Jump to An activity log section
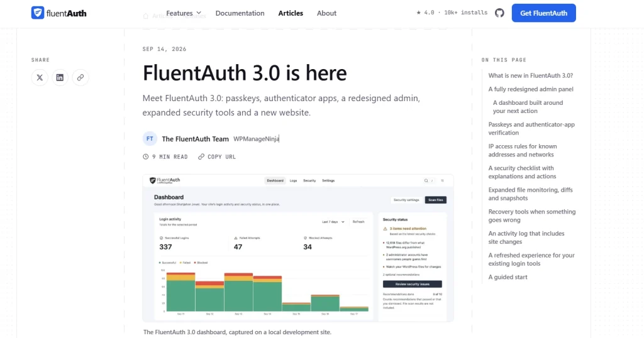Image resolution: width=644 pixels, height=338 pixels. pyautogui.click(x=526, y=237)
